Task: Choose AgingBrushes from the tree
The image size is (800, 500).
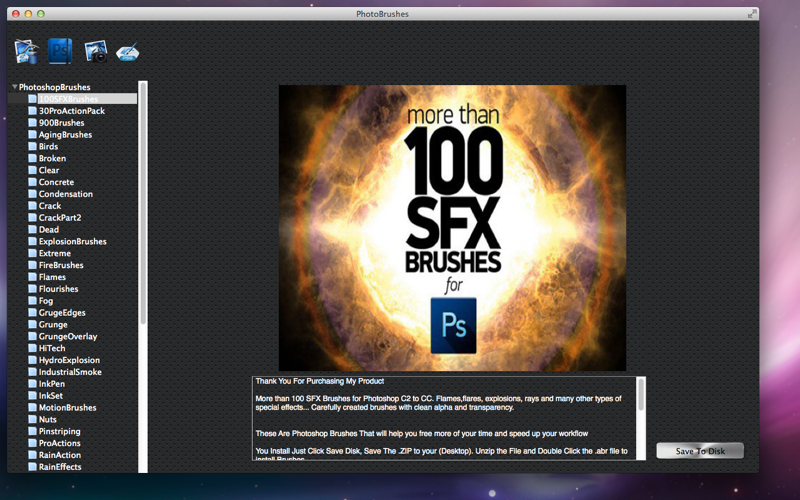Action: (x=65, y=135)
